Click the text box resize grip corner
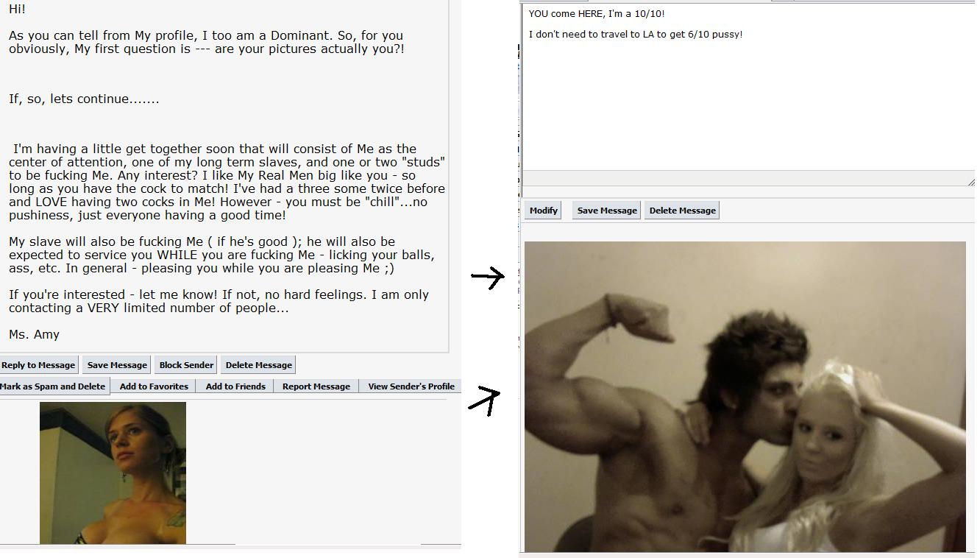Viewport: 980px width, 558px height. click(x=971, y=182)
